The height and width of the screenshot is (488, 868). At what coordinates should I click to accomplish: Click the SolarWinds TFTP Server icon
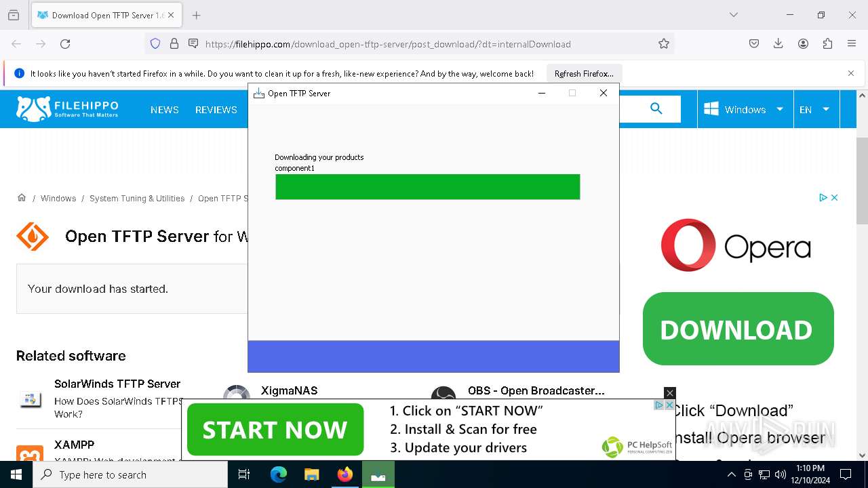(x=30, y=399)
